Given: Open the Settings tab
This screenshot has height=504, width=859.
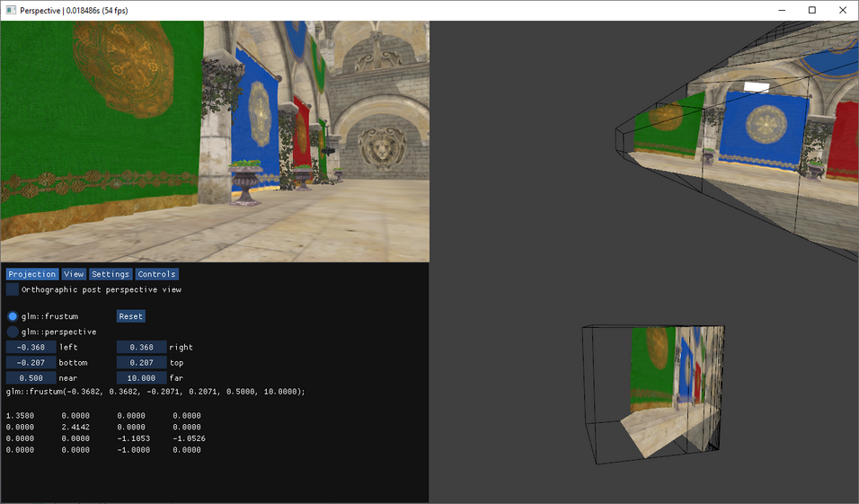Looking at the screenshot, I should pyautogui.click(x=111, y=274).
